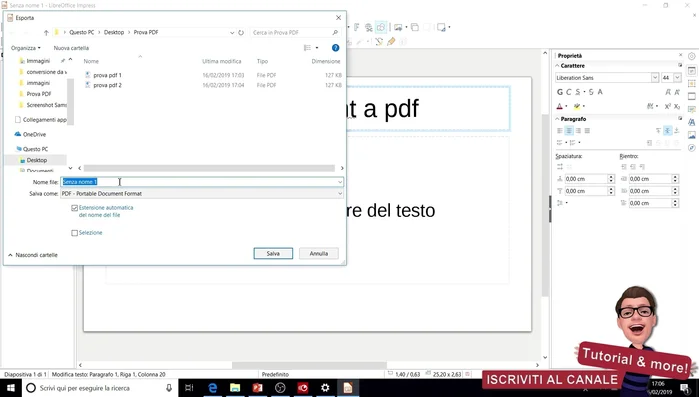Select file prova pdf 1
Image resolution: width=699 pixels, height=397 pixels.
(x=107, y=75)
